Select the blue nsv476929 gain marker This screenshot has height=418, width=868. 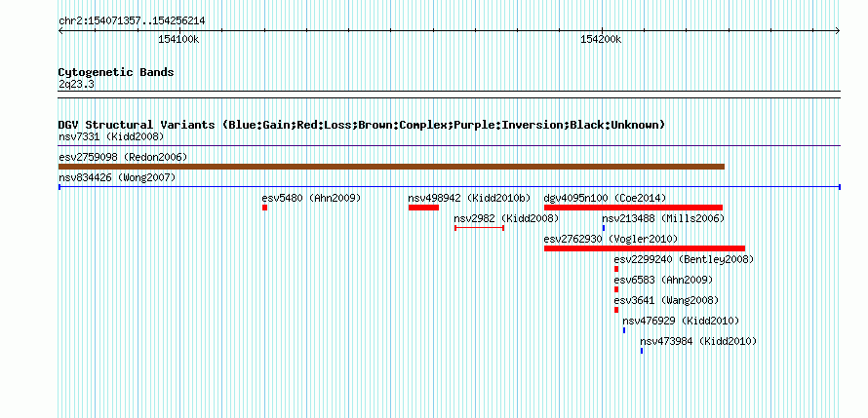624,330
